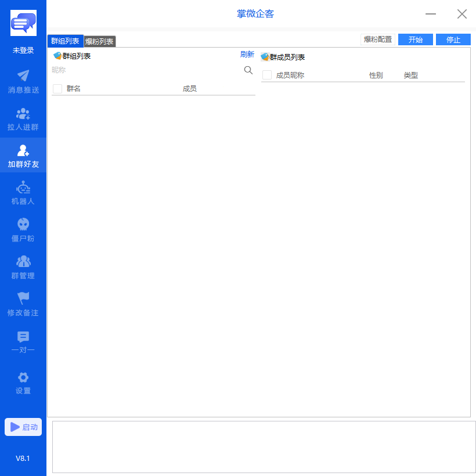Click 未登录 login status text
Image resolution: width=476 pixels, height=476 pixels.
[23, 50]
